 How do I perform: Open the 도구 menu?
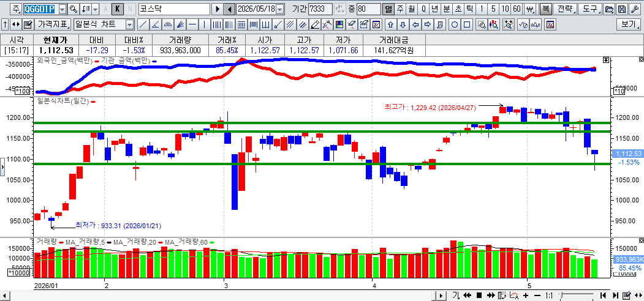pos(591,9)
